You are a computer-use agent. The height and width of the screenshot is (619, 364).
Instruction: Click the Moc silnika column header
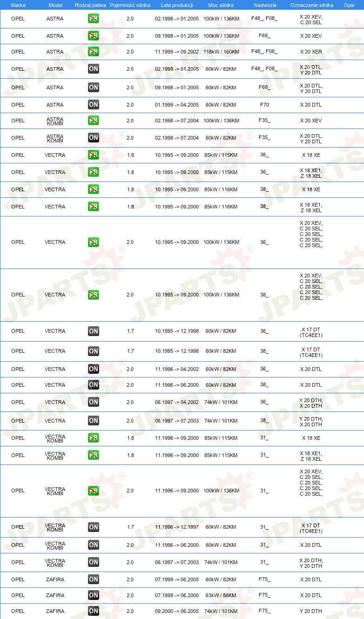(x=221, y=5)
